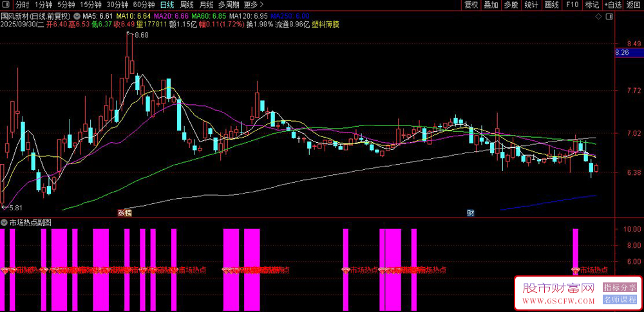The height and width of the screenshot is (312, 644).
Task: Select the 5分钟 period
Action: click(x=66, y=5)
